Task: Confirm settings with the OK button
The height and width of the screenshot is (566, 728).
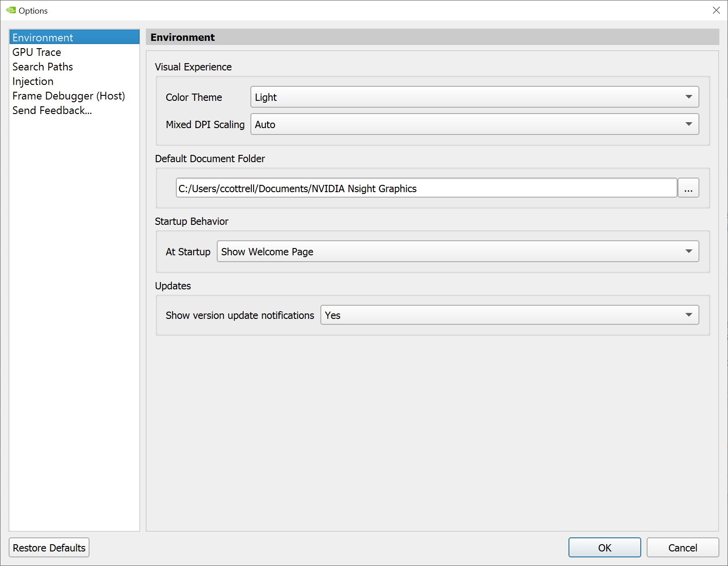Action: click(604, 547)
